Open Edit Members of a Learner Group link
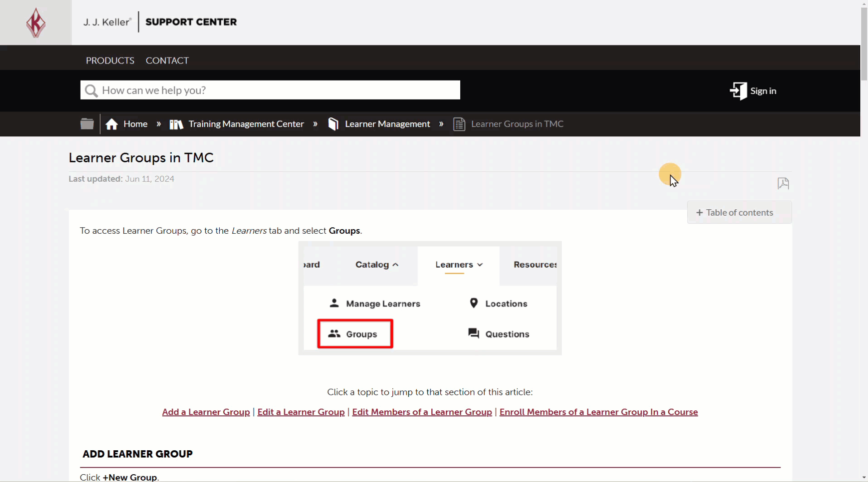Screen dimensions: 868x482 pos(422,412)
